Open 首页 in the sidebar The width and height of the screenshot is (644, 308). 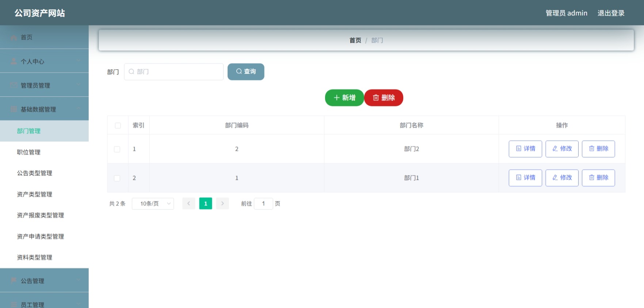pos(44,37)
